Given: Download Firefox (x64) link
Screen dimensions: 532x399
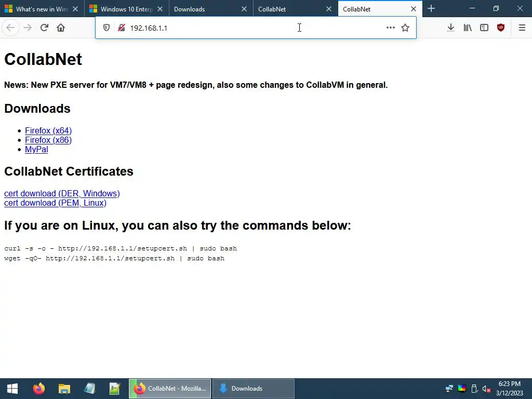Looking at the screenshot, I should pyautogui.click(x=48, y=130).
